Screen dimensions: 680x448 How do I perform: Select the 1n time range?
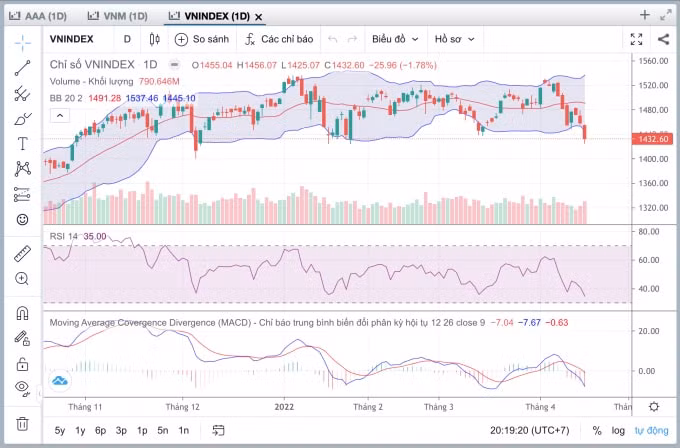(183, 431)
